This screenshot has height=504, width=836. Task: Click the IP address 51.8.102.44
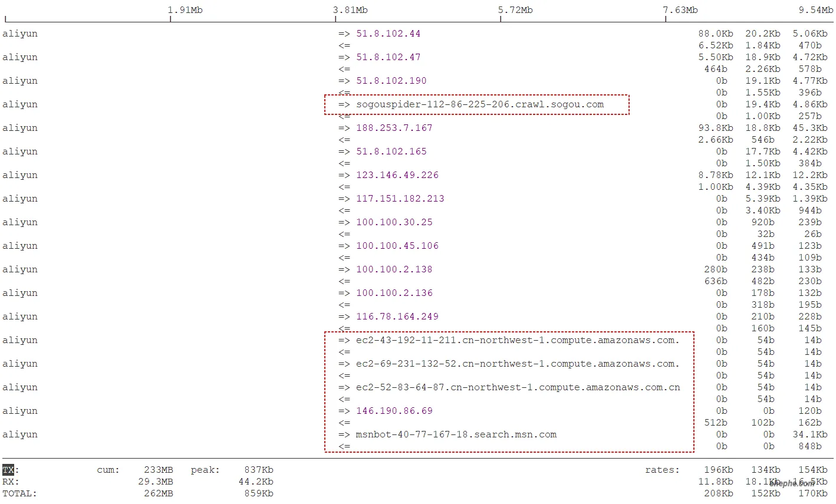coord(388,34)
